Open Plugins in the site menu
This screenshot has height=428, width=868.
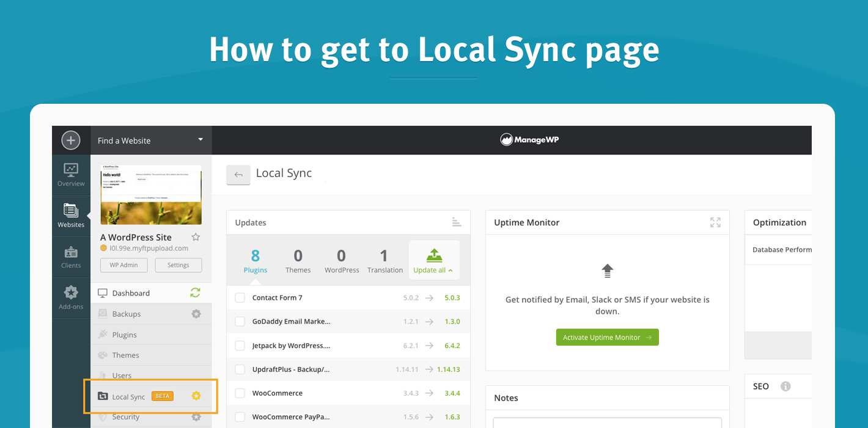pyautogui.click(x=150, y=335)
